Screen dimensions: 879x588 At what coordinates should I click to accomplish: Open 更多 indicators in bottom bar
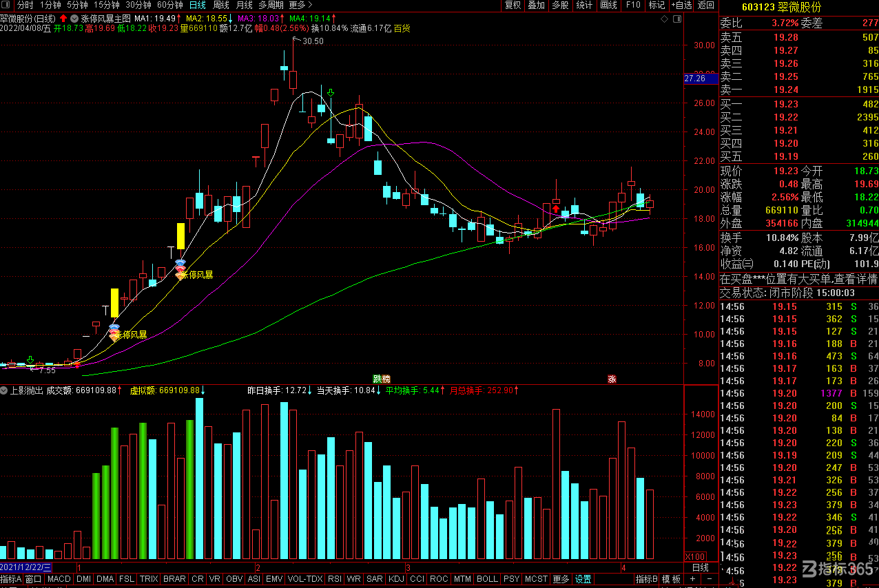pyautogui.click(x=561, y=579)
